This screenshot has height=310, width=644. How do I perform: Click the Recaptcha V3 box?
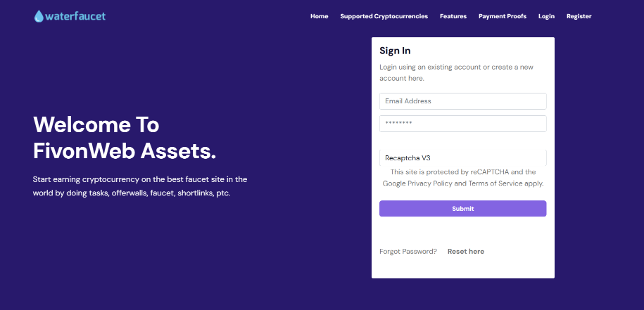[462, 157]
